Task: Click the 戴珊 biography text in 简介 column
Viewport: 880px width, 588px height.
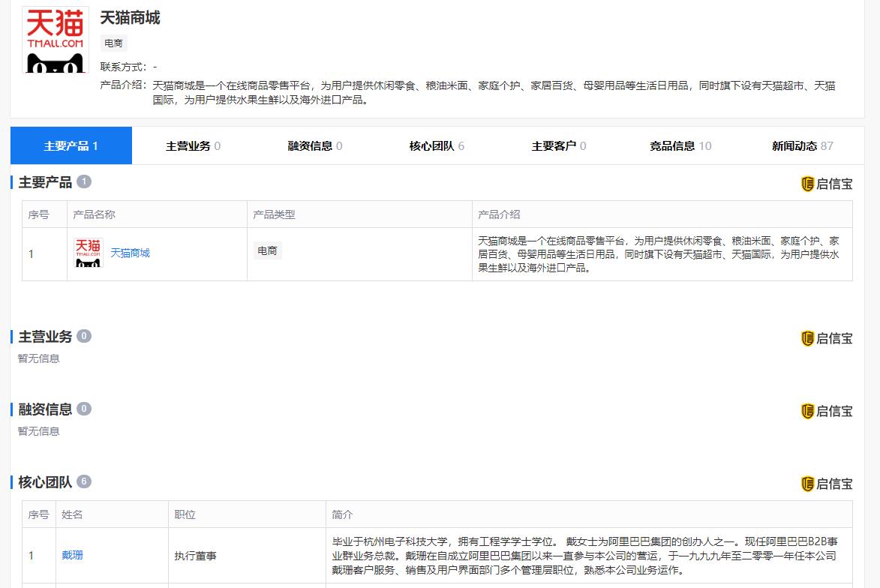Action: click(x=585, y=556)
